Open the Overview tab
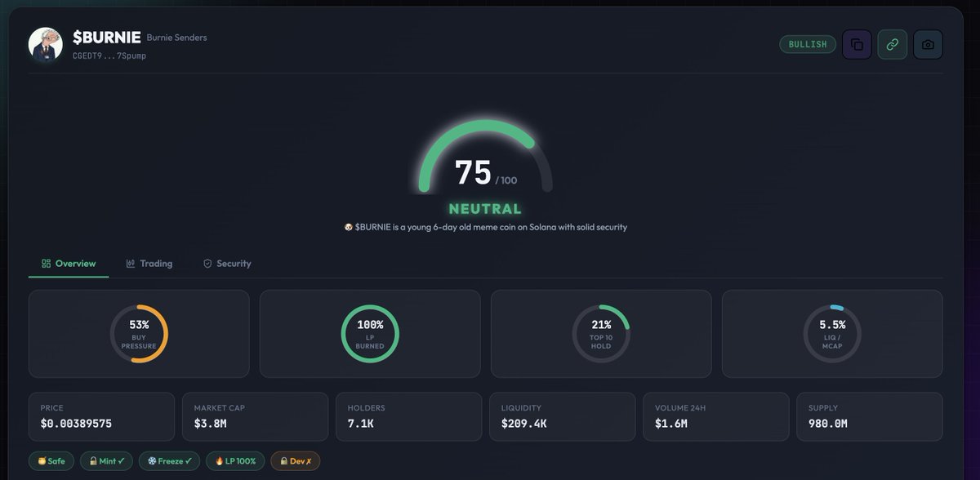980x480 pixels. (x=69, y=264)
